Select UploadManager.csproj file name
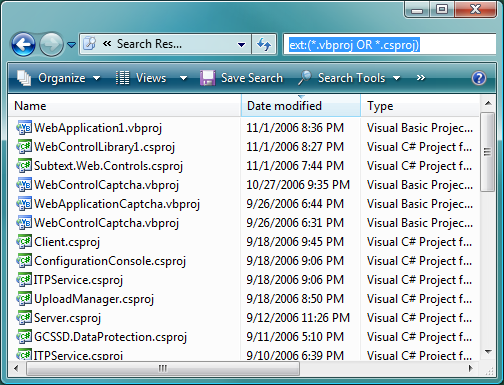Screen dimensions: 504x385 pyautogui.click(x=94, y=299)
